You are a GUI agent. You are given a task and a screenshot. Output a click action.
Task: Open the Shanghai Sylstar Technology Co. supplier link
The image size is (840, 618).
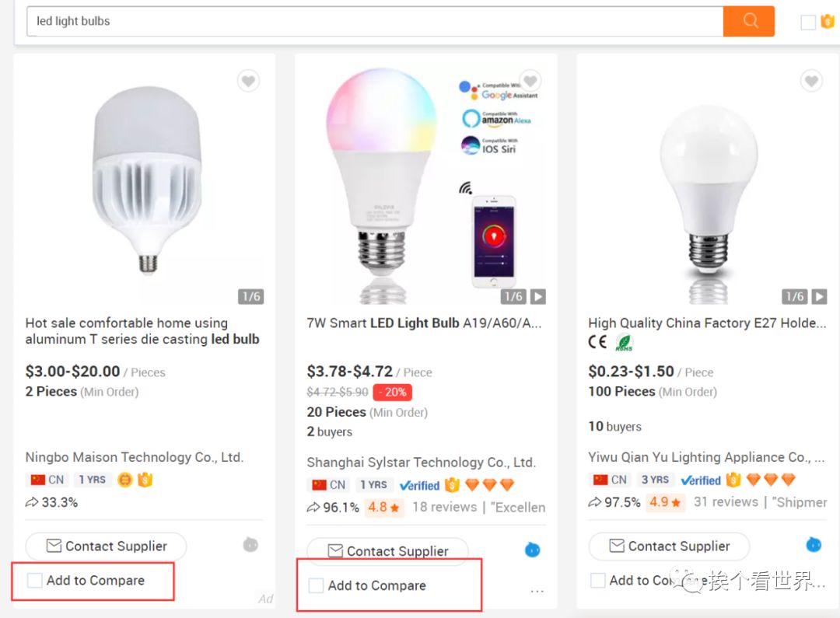421,463
